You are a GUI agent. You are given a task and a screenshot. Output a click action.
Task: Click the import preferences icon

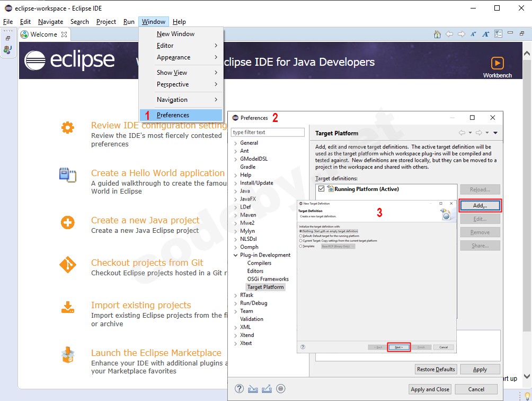click(253, 389)
